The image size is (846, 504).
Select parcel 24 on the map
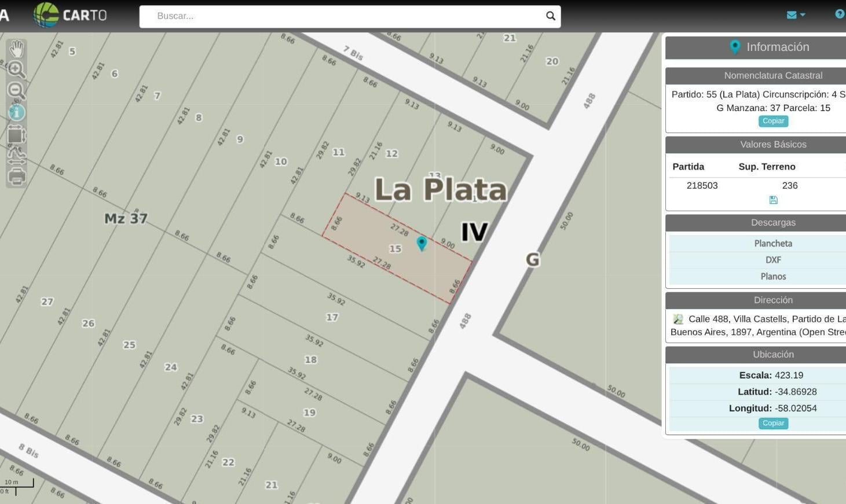[171, 367]
